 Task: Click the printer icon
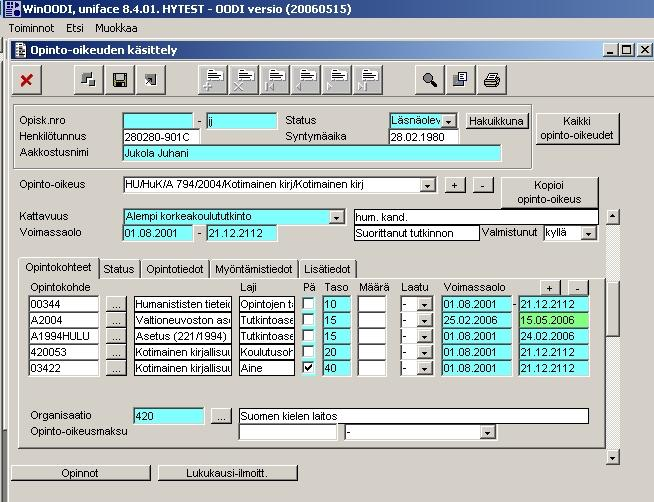[492, 80]
